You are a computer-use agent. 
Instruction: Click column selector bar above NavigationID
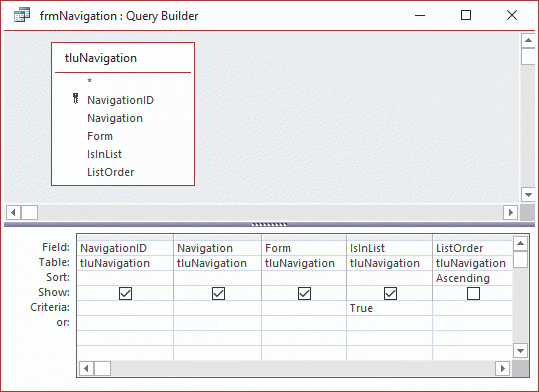point(125,238)
